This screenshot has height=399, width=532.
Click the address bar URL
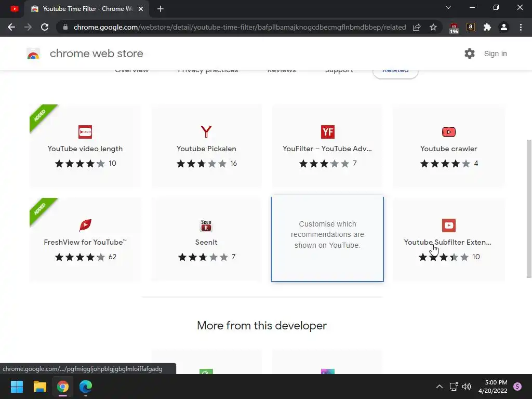(x=240, y=27)
